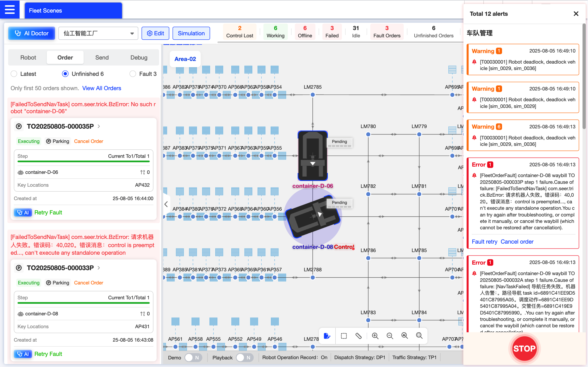Activate the dashed rectangle selection tool

coord(344,336)
